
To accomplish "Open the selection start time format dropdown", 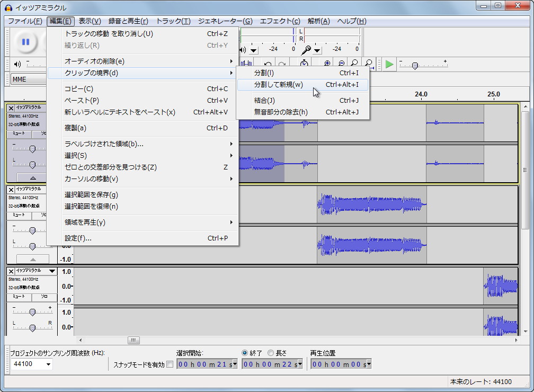I will coord(235,364).
